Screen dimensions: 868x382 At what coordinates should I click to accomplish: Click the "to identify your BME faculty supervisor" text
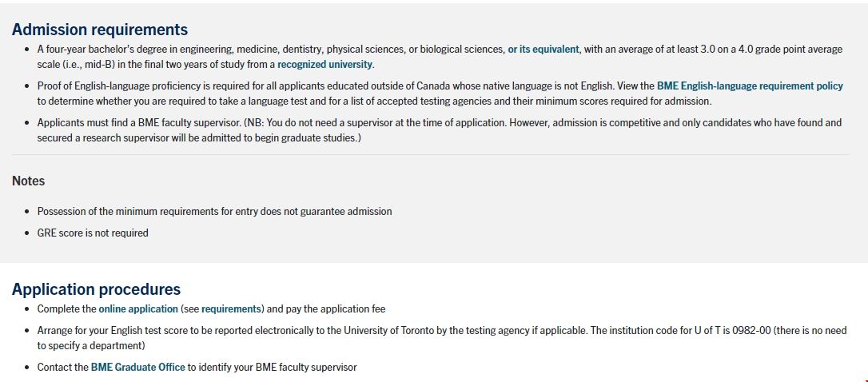(273, 368)
